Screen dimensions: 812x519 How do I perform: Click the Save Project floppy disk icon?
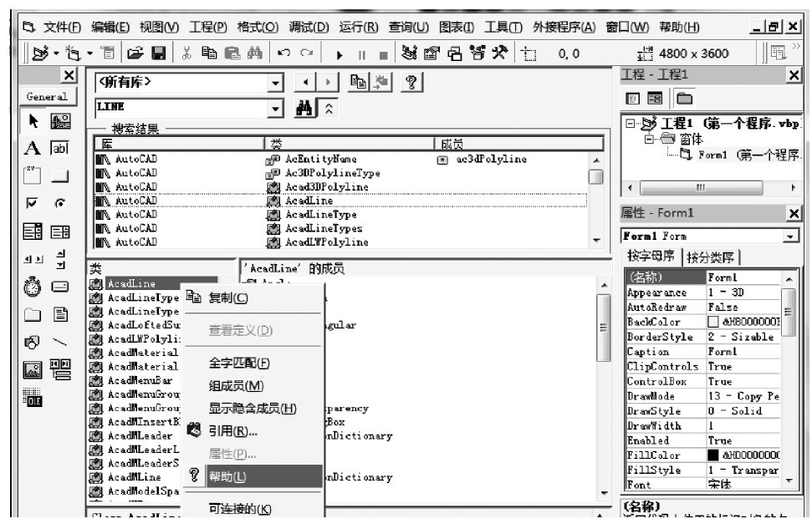click(x=158, y=53)
